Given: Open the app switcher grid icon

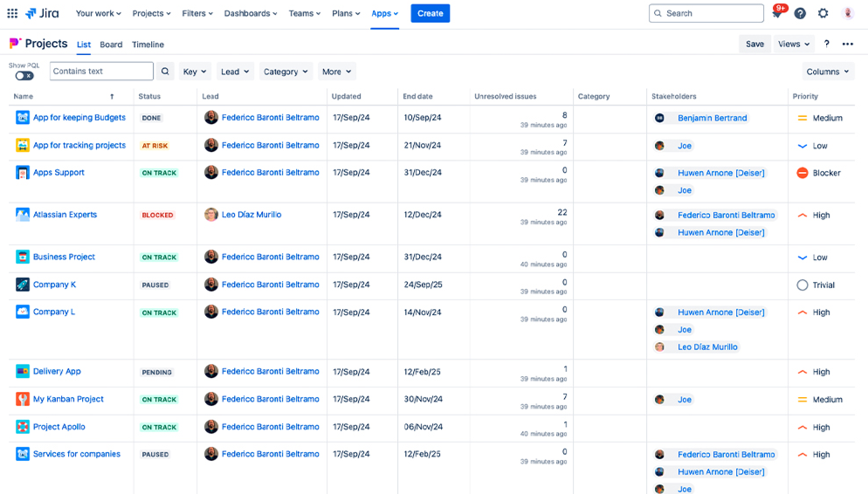Looking at the screenshot, I should point(12,13).
